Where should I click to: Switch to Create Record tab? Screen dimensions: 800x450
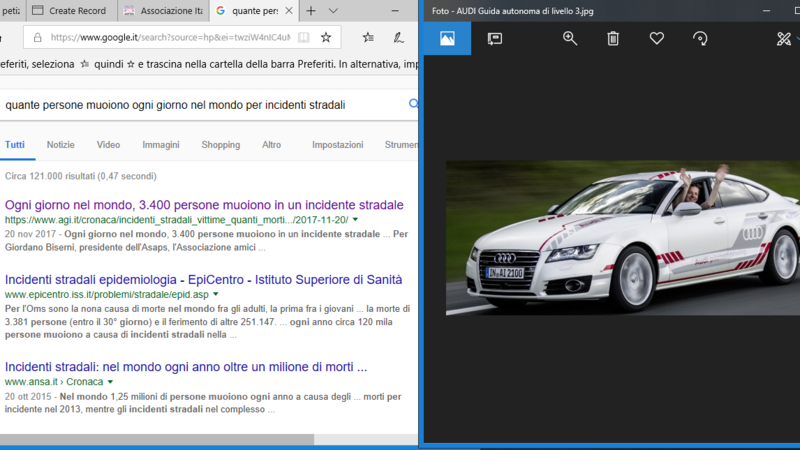pos(72,11)
